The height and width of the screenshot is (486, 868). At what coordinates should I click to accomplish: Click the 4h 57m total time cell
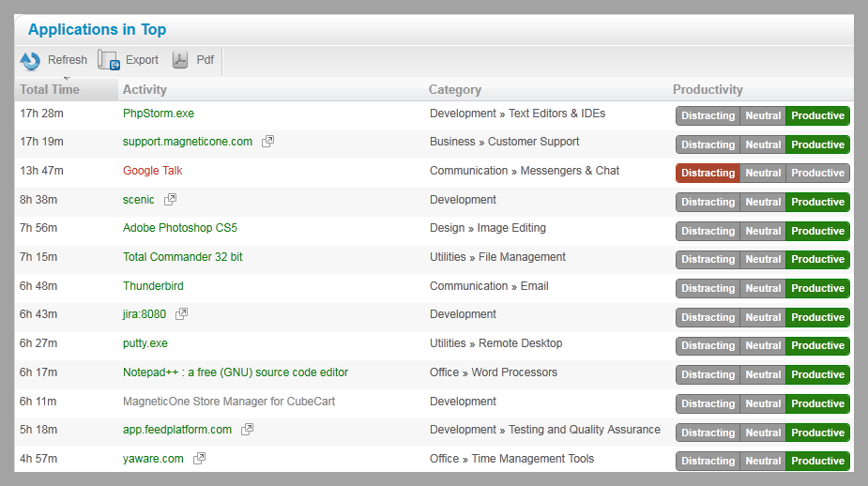coord(38,459)
